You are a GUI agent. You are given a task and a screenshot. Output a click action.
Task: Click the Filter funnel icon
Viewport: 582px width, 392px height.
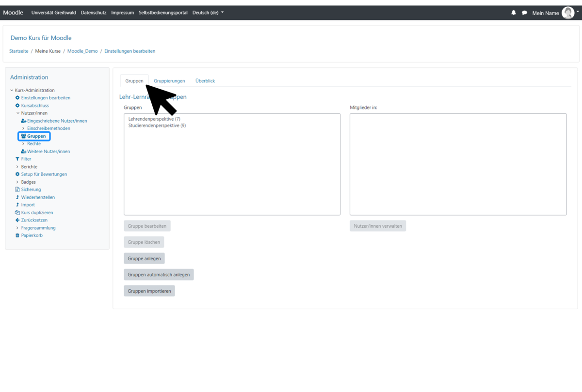tap(17, 159)
